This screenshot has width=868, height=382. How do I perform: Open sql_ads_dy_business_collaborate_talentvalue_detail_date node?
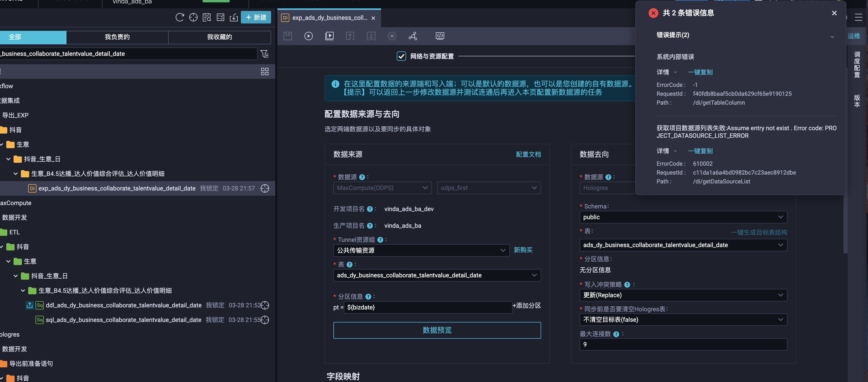(124, 320)
